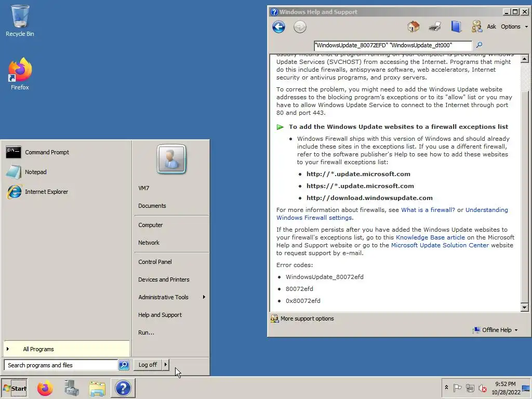Select the Firefox desktop shortcut
The height and width of the screenshot is (399, 532).
click(20, 74)
